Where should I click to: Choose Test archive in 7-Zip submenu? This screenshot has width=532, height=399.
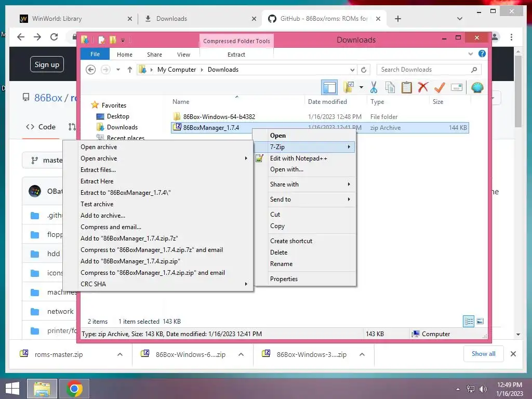coord(158,204)
